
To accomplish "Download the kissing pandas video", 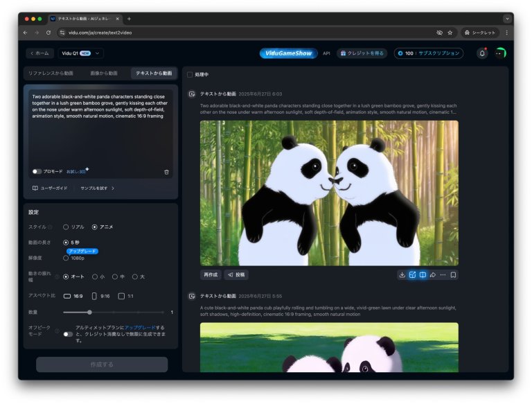I will pyautogui.click(x=402, y=274).
